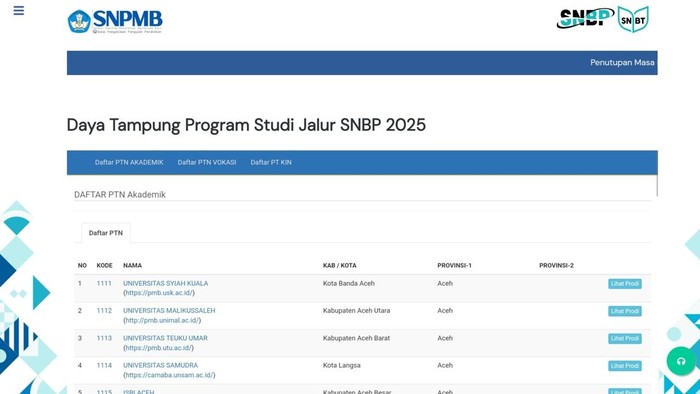Visit https://pmb.usk.ac.id/ link
This screenshot has width=700, height=394.
(159, 293)
